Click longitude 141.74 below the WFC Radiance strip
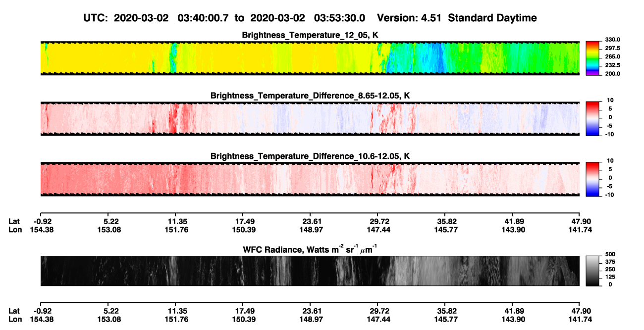Screen dimensions: 644x330 click(580, 319)
